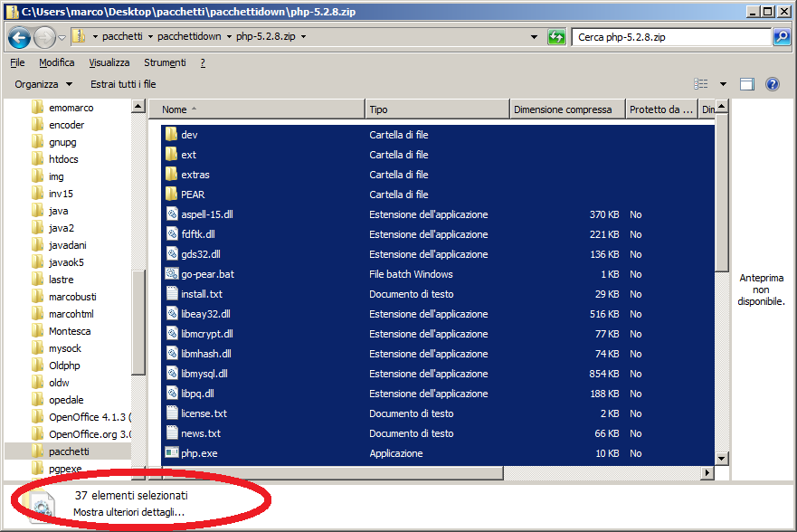Click Mostra ulteriori dettagli link

[x=128, y=512]
